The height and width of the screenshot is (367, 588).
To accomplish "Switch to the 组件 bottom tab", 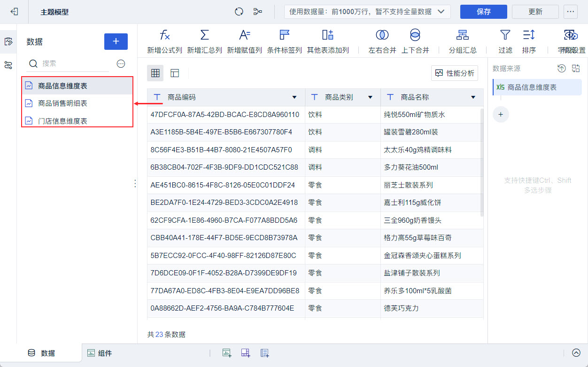I will (100, 353).
